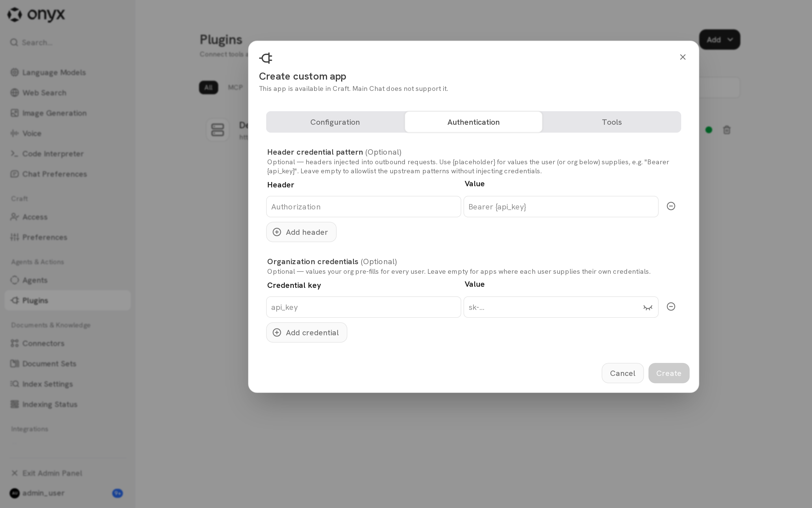The height and width of the screenshot is (508, 812).
Task: Click the sidebar Search field
Action: pos(67,42)
